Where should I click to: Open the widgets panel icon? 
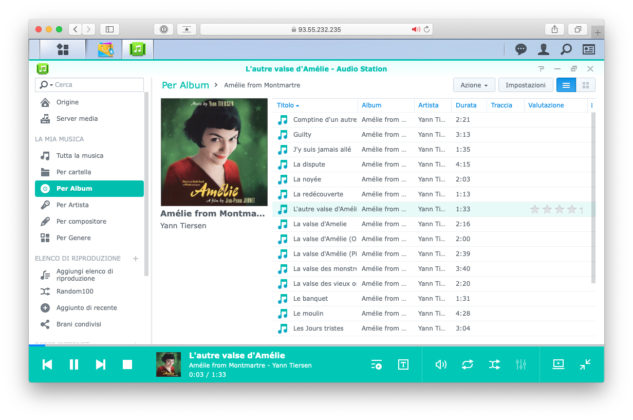(x=589, y=49)
